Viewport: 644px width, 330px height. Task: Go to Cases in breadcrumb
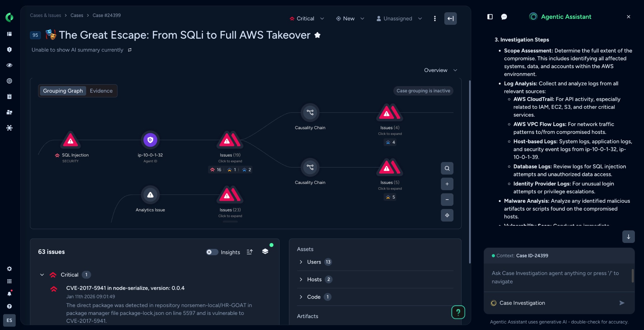click(x=77, y=15)
